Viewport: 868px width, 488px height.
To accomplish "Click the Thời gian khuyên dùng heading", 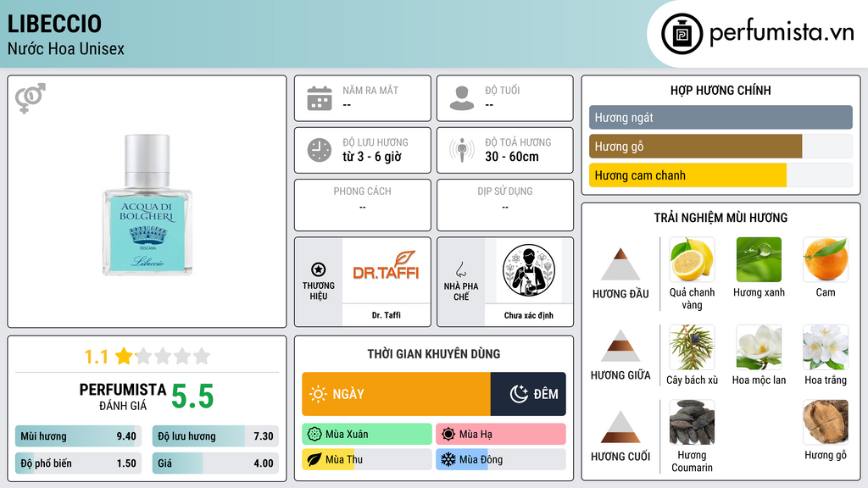I will (x=434, y=354).
